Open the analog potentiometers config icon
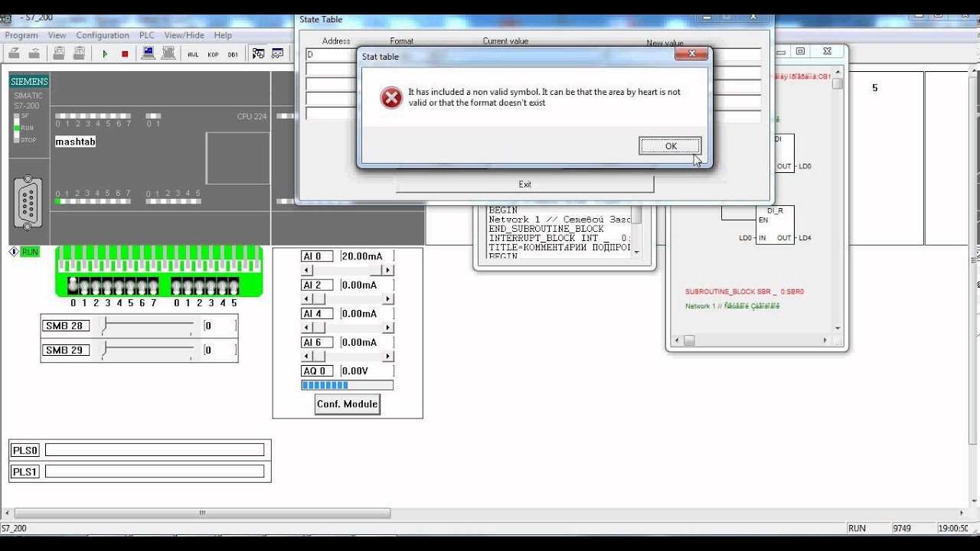This screenshot has width=980, height=551. coord(278,54)
